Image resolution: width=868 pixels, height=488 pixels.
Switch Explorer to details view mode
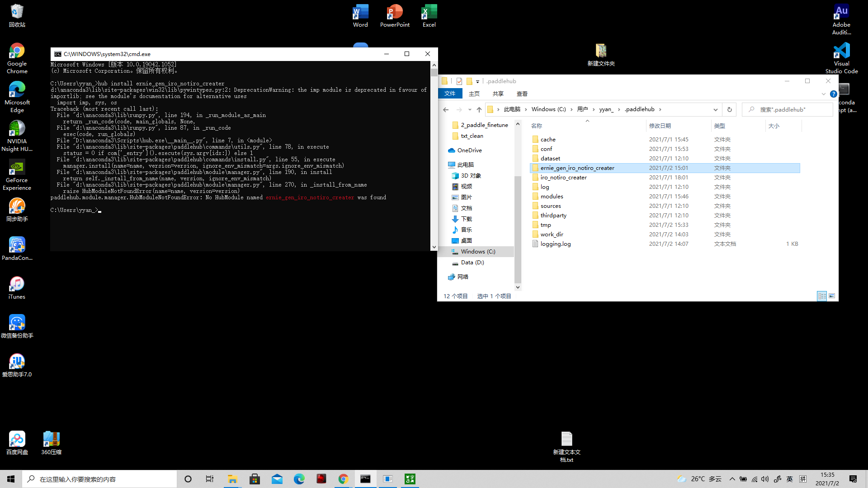pyautogui.click(x=822, y=296)
